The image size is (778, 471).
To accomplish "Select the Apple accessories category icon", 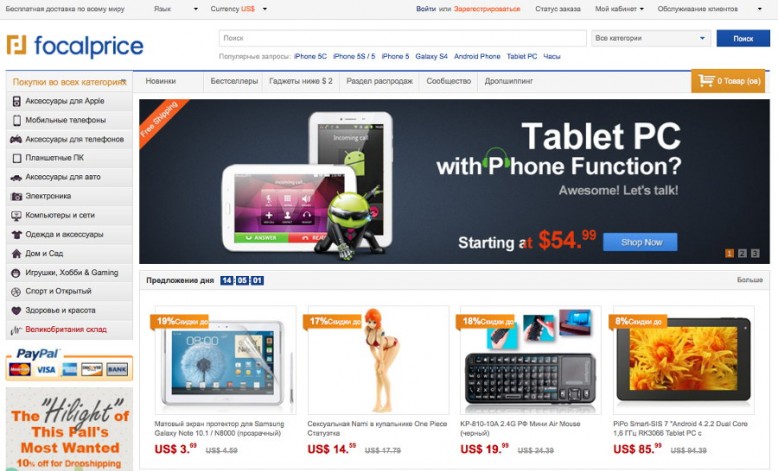I will click(x=16, y=101).
